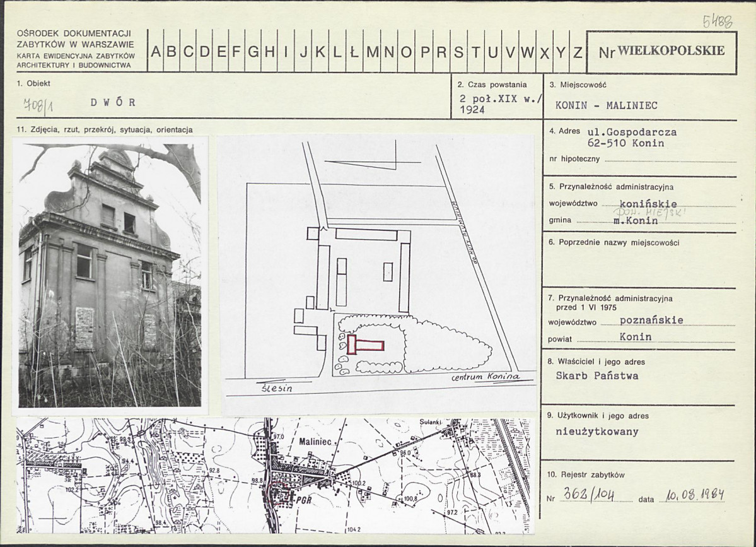This screenshot has width=756, height=547.
Task: Click address 'ul.Gospodarcza'
Action: coord(632,132)
